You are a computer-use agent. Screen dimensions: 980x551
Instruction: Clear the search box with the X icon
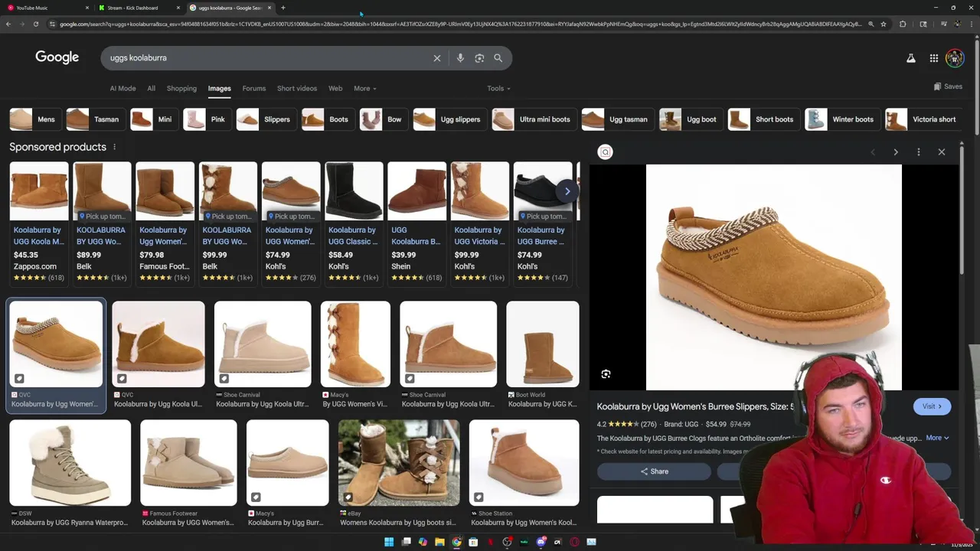point(437,58)
